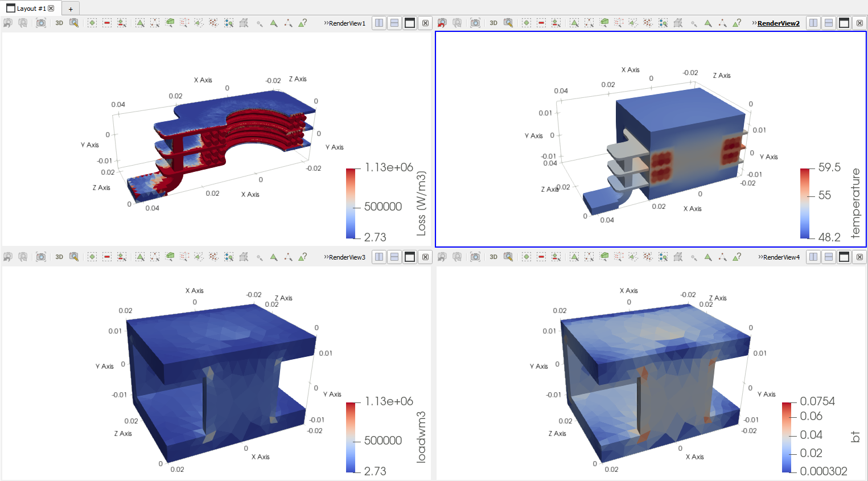Click the temperature color legend bar
868x481 pixels.
coord(804,203)
